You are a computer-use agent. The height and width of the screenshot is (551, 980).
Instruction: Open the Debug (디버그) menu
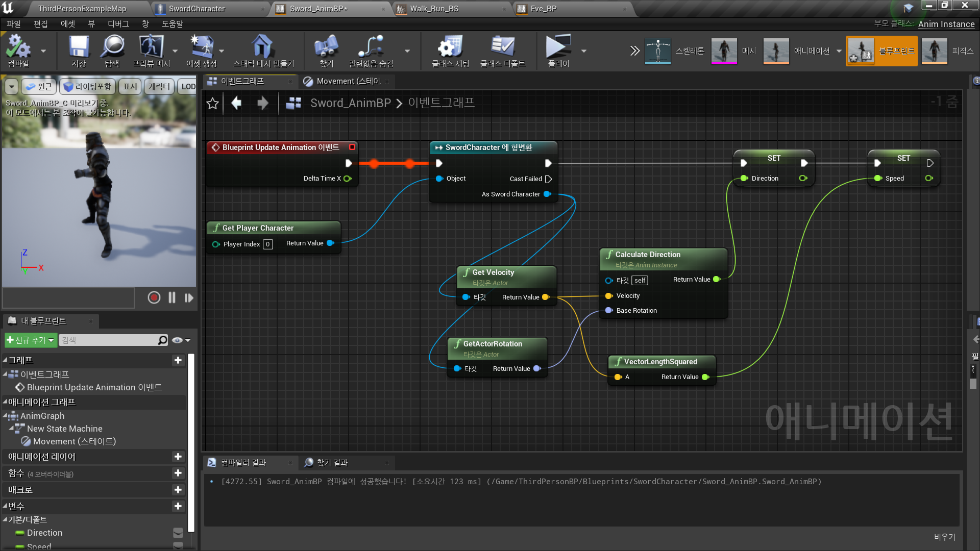118,24
